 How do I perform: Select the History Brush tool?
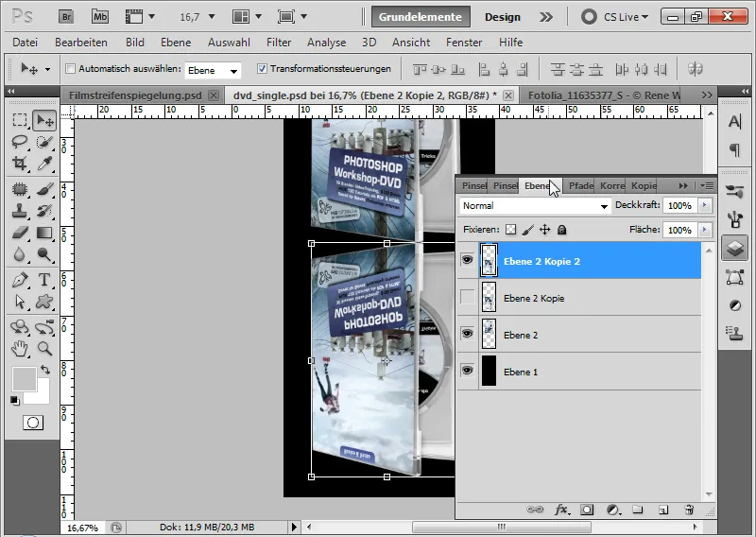(x=44, y=211)
